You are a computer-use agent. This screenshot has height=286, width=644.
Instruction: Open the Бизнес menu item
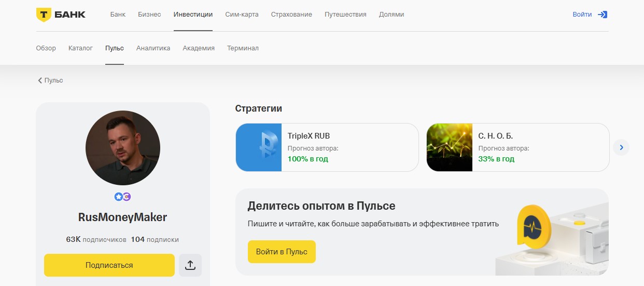pyautogui.click(x=149, y=15)
